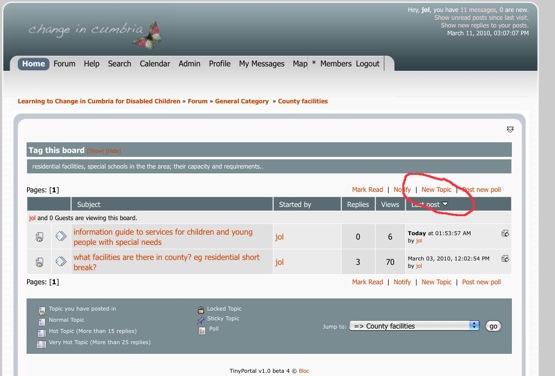Click topic status icon beside facilities question

pyautogui.click(x=40, y=262)
